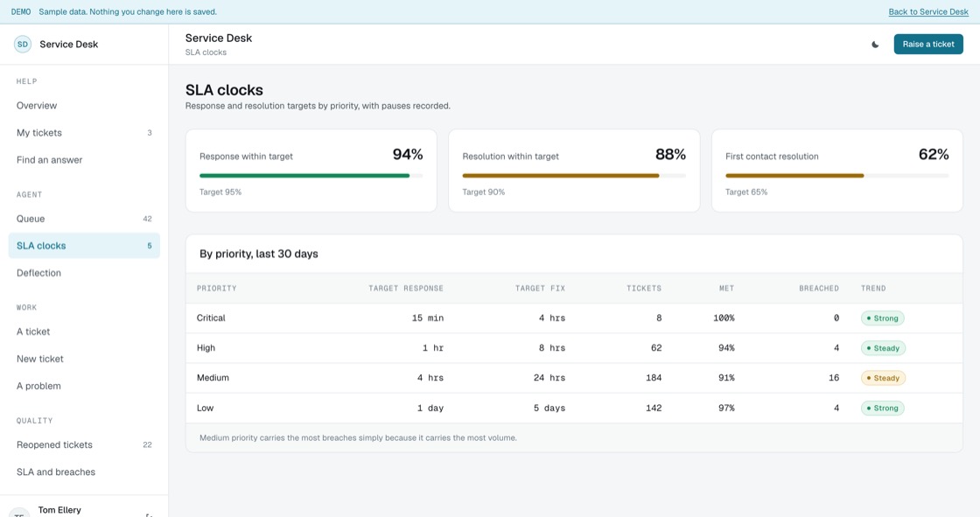980x517 pixels.
Task: Click the Target Fix column header
Action: coord(540,288)
